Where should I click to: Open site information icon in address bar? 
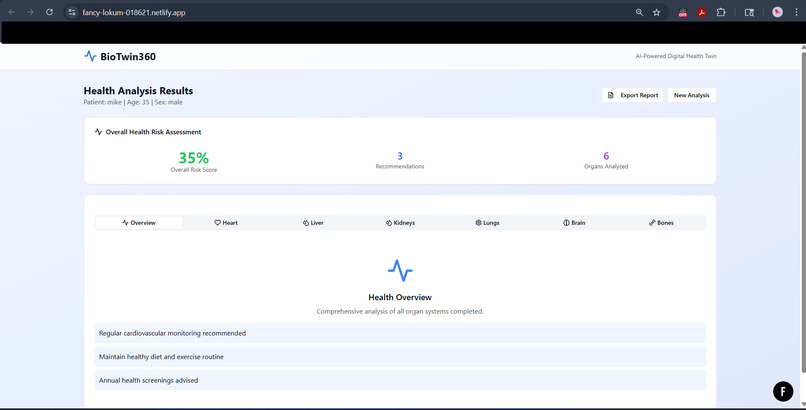[x=72, y=12]
